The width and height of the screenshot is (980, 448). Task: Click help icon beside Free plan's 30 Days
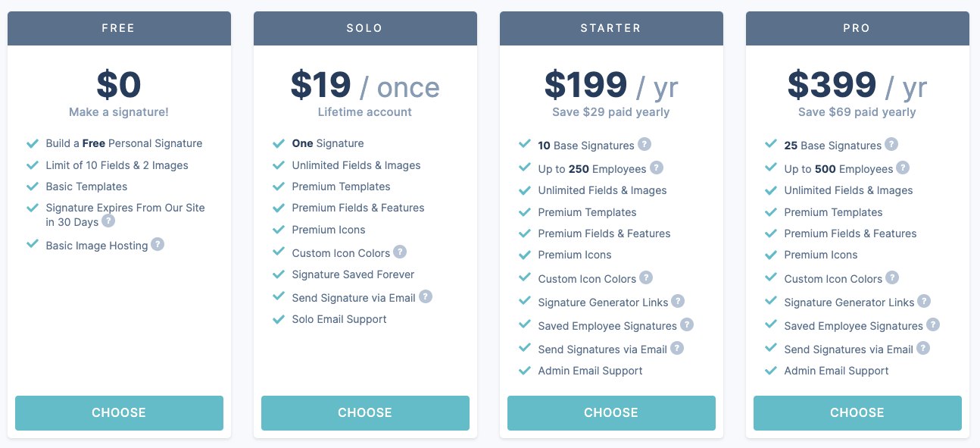point(108,221)
